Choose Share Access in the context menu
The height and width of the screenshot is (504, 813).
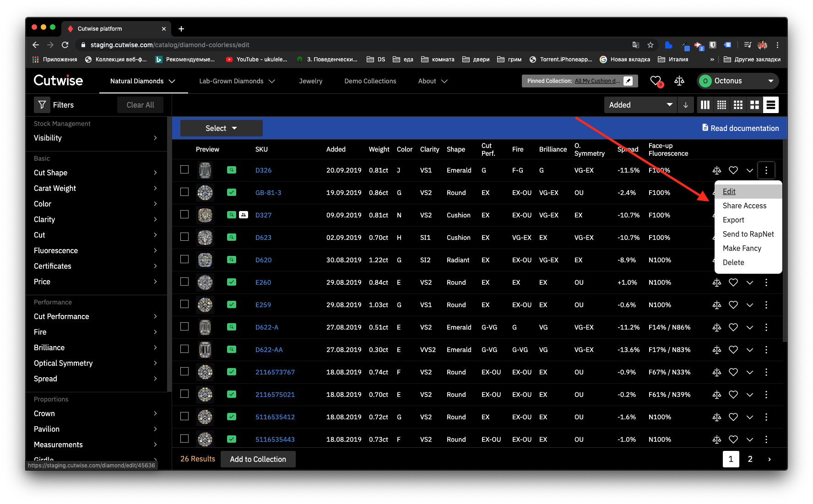[744, 206]
